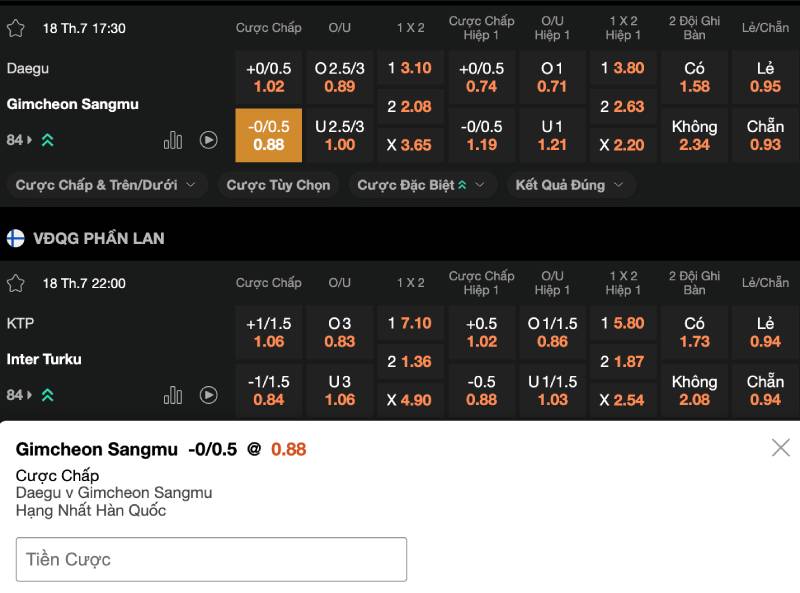
Task: Click the Tiền Cược stake input field
Action: tap(211, 559)
